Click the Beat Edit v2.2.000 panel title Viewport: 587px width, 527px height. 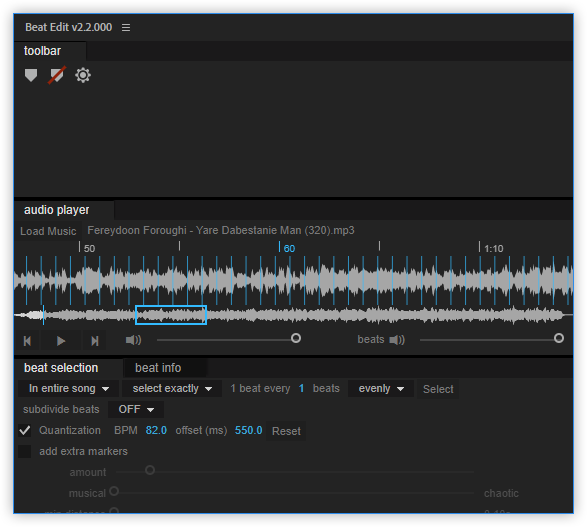pyautogui.click(x=69, y=27)
